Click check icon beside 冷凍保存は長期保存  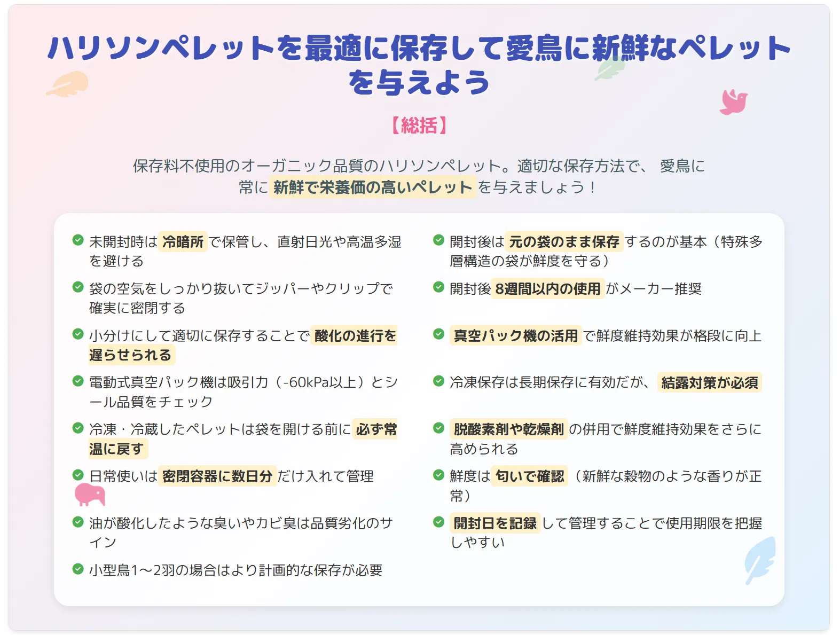(438, 381)
